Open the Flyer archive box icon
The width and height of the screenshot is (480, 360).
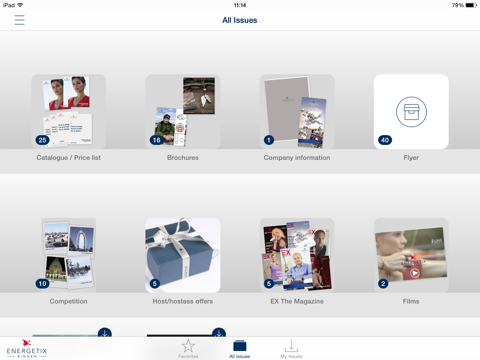411,112
